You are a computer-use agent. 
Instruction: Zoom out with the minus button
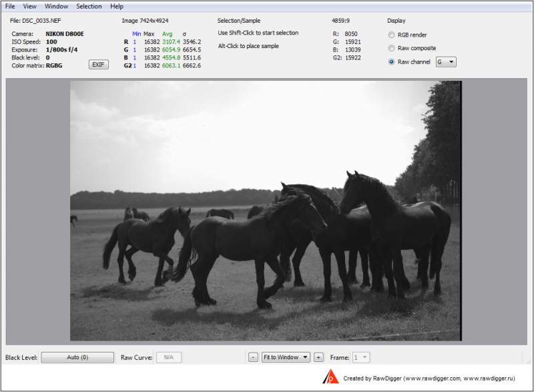[x=253, y=357]
